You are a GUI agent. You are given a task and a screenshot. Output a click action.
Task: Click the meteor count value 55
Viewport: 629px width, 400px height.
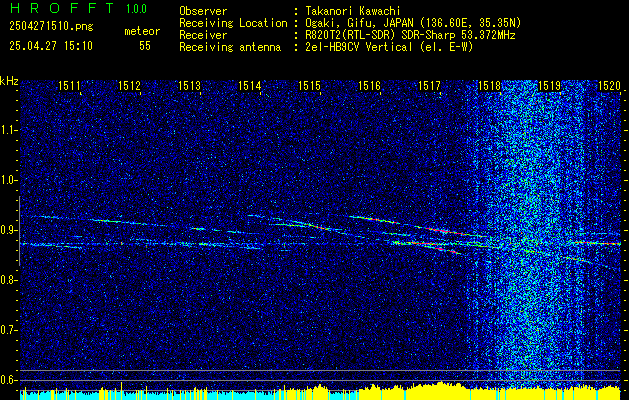[145, 46]
